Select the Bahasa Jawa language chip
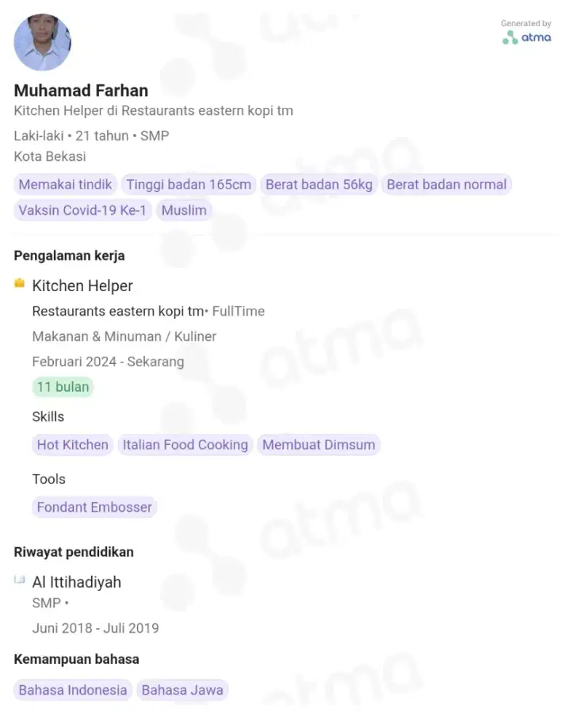 tap(183, 690)
